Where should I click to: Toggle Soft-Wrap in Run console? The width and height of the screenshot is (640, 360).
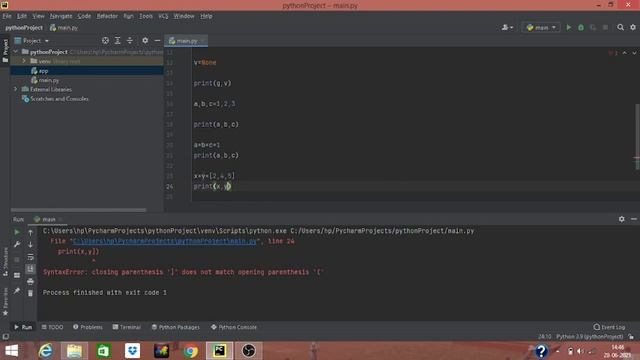pos(31,257)
